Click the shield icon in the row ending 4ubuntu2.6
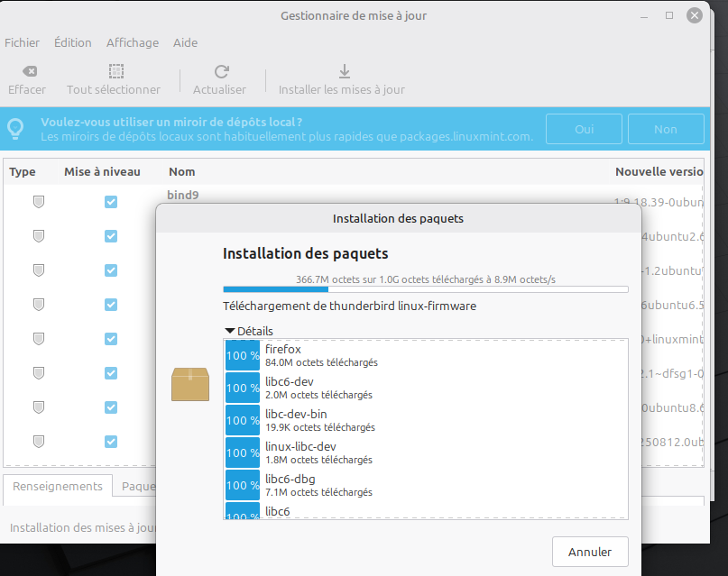 click(x=39, y=236)
